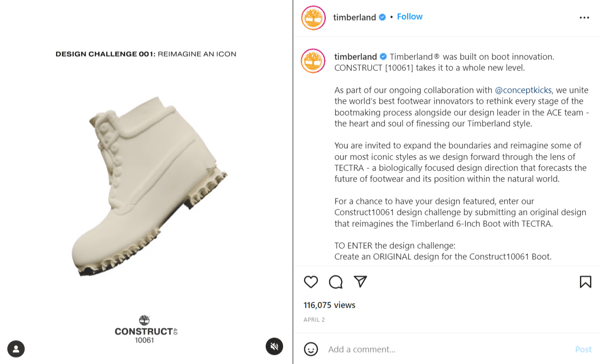Viewport: 600px width, 364px height.
Task: Click the Timberland avatar beside the caption
Action: 313,61
